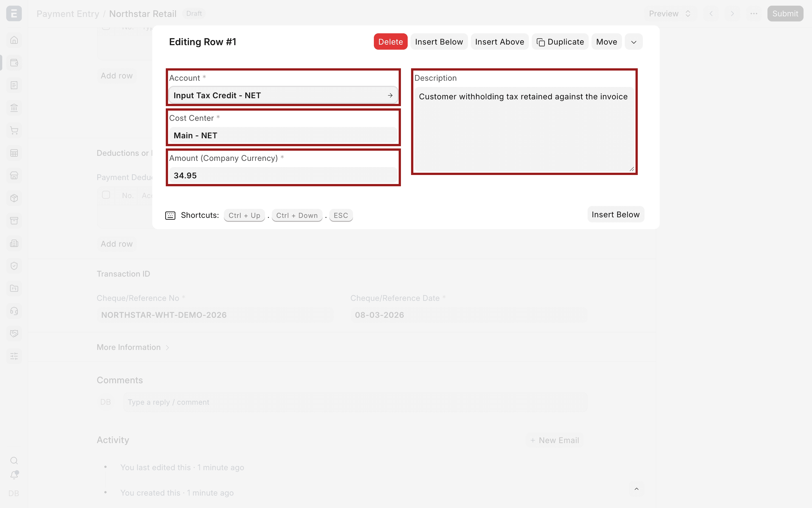The height and width of the screenshot is (508, 812).
Task: Open the bank building icon in sidebar
Action: (14, 108)
